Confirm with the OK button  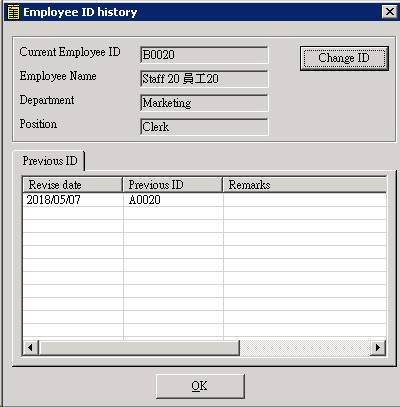200,386
